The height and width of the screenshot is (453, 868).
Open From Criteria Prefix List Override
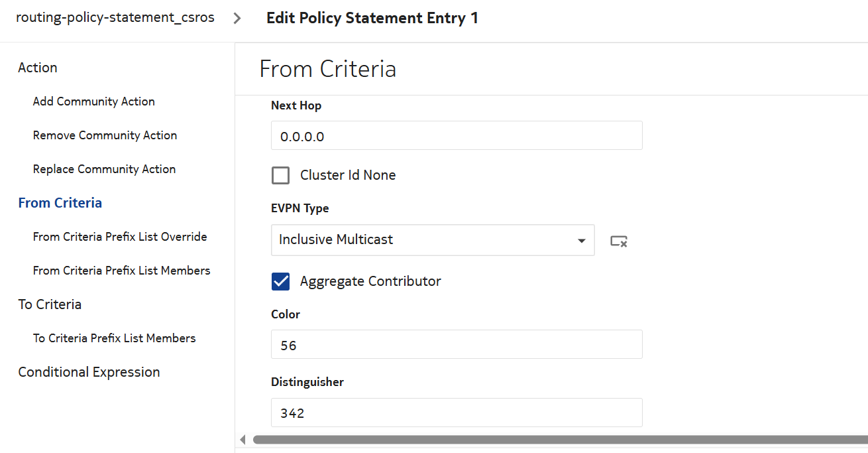coord(120,237)
